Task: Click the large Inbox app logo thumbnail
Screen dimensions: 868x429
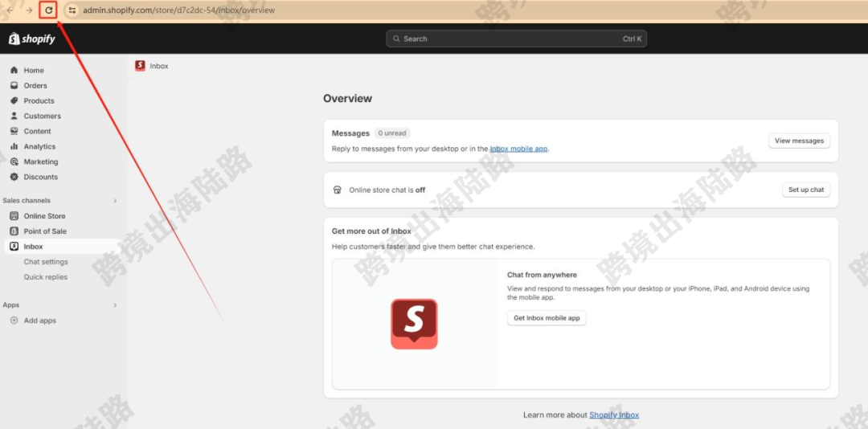Action: pyautogui.click(x=414, y=324)
